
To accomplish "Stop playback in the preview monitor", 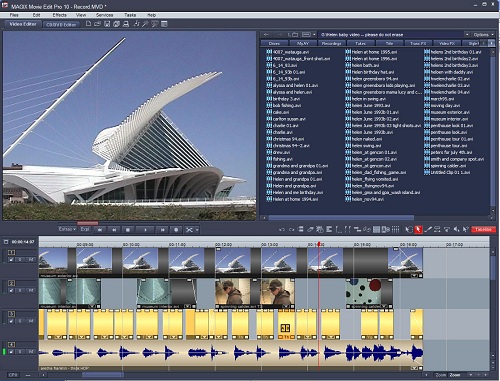I will pyautogui.click(x=128, y=230).
